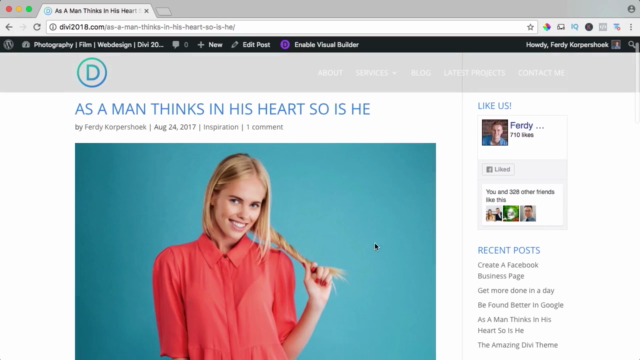Viewport: 640px width, 360px height.
Task: Open a new browser tab
Action: [x=164, y=11]
